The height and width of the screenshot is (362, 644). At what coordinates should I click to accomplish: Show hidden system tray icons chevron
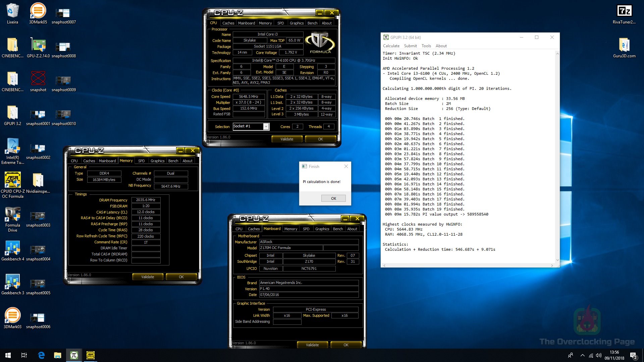582,355
